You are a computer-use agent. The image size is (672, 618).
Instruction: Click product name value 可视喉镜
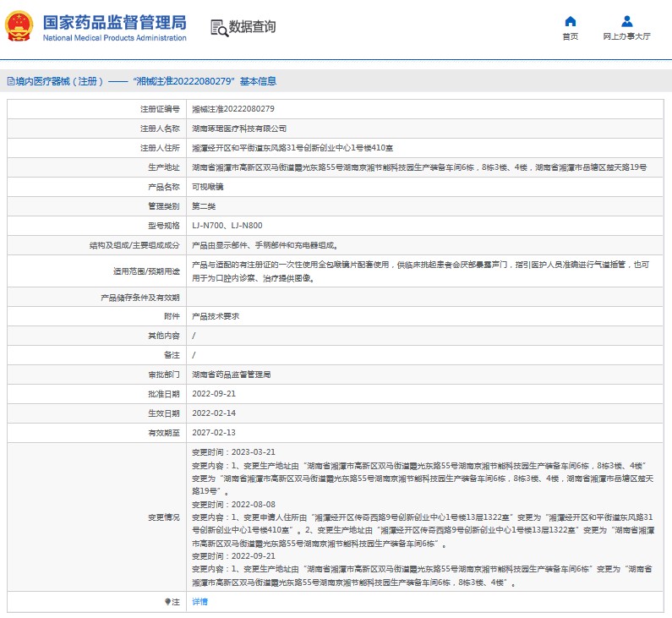click(x=207, y=186)
